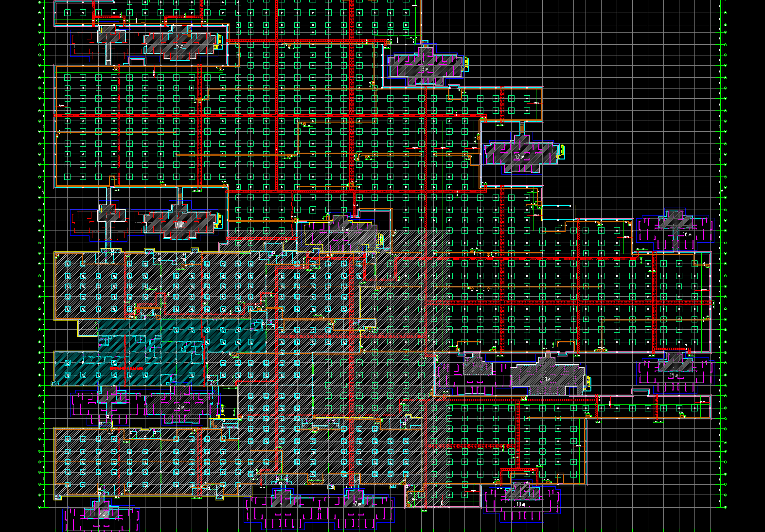Select the building label 13#

pyautogui.click(x=424, y=69)
